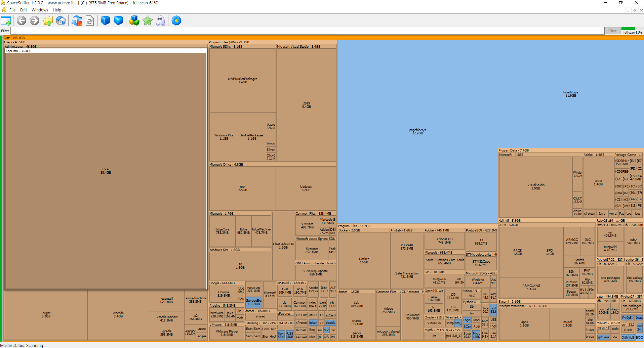The height and width of the screenshot is (348, 644).
Task: Select the UWPNuGetPackages 3.4GB block
Action: (x=242, y=81)
